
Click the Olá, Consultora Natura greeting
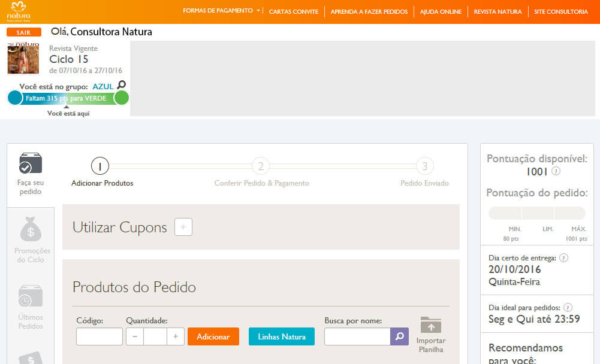101,32
